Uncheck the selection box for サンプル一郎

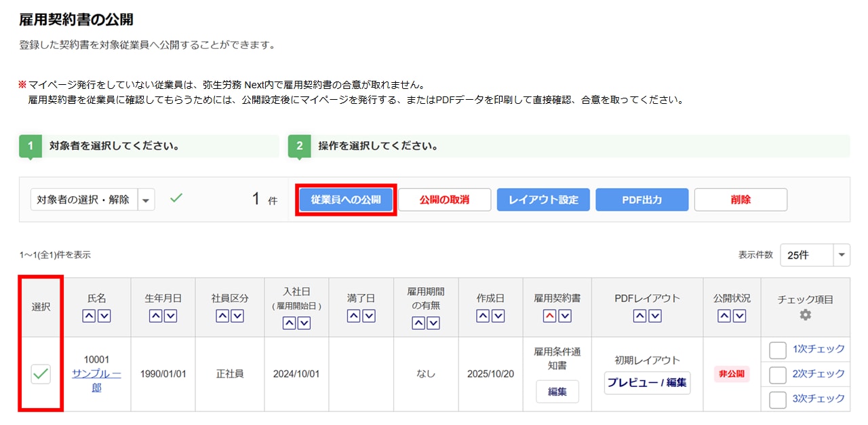[x=41, y=373]
